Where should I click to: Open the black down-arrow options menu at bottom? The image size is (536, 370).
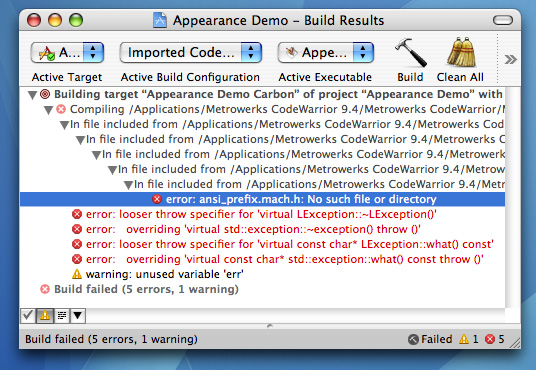pyautogui.click(x=78, y=315)
